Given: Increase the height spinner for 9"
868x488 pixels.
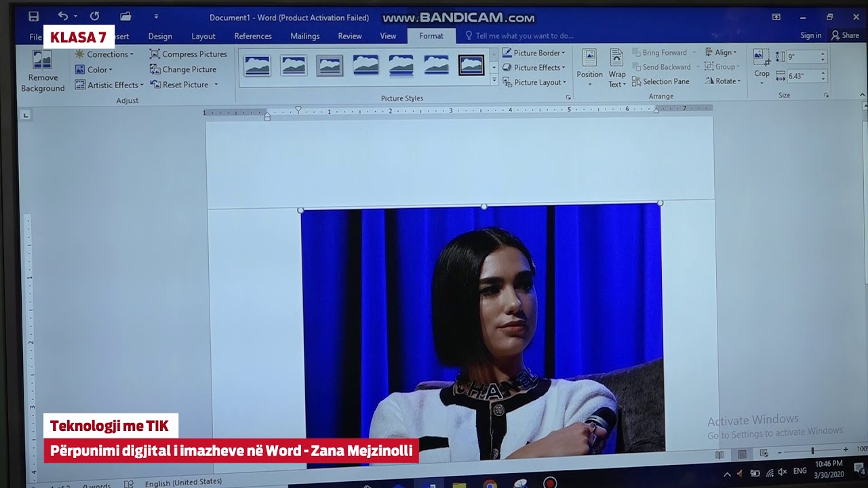Looking at the screenshot, I should [823, 55].
